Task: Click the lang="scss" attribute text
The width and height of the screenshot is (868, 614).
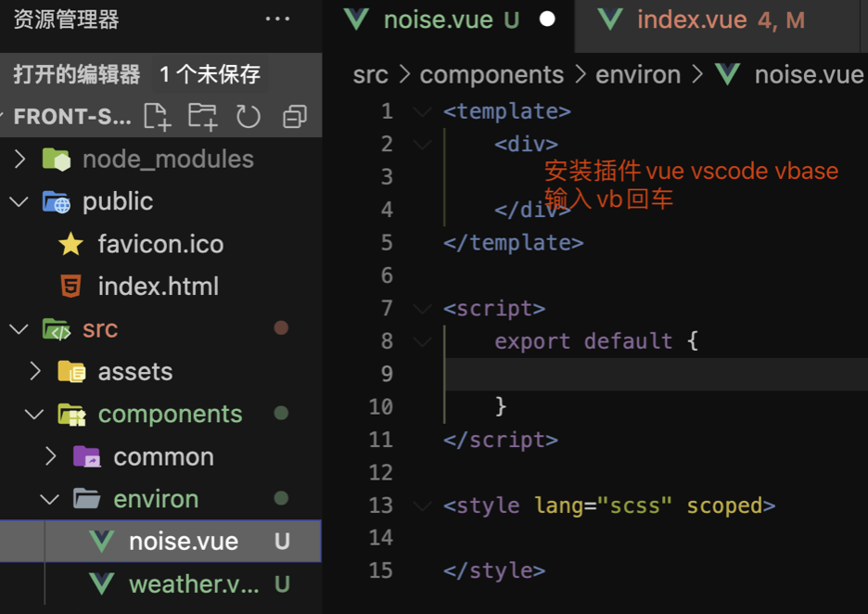Action: 604,505
